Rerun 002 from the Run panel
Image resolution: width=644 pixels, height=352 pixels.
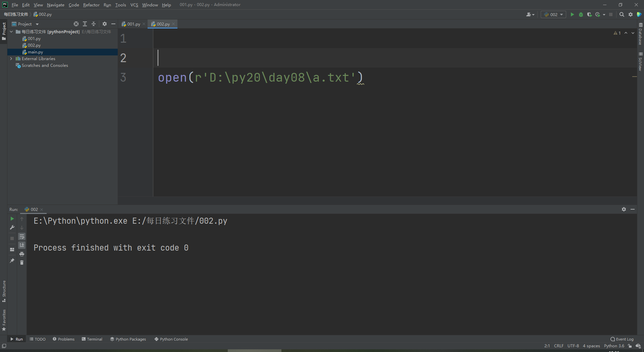[x=12, y=219]
